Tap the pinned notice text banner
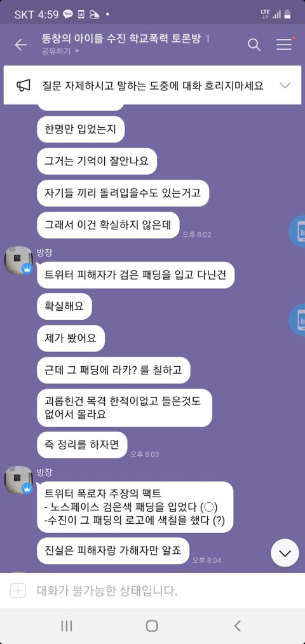The height and width of the screenshot is (644, 305). (152, 85)
